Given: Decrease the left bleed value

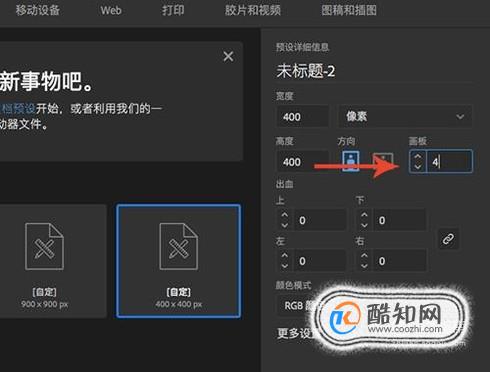Looking at the screenshot, I should click(284, 266).
